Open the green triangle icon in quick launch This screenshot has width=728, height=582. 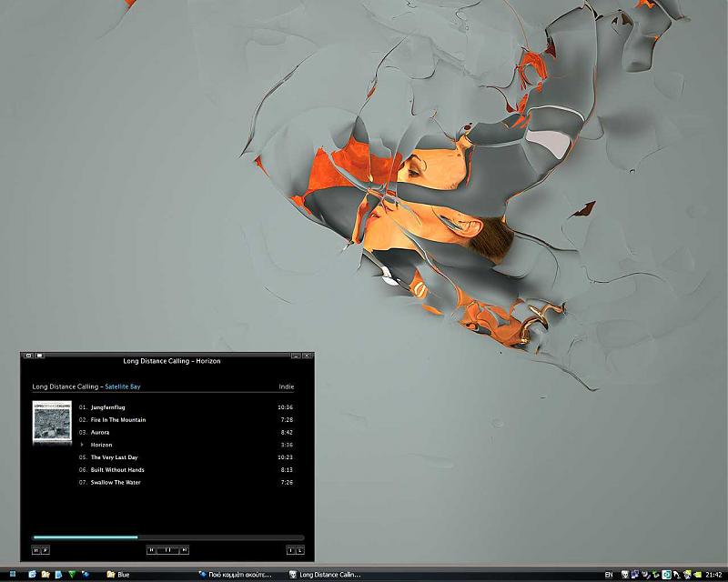pyautogui.click(x=72, y=575)
